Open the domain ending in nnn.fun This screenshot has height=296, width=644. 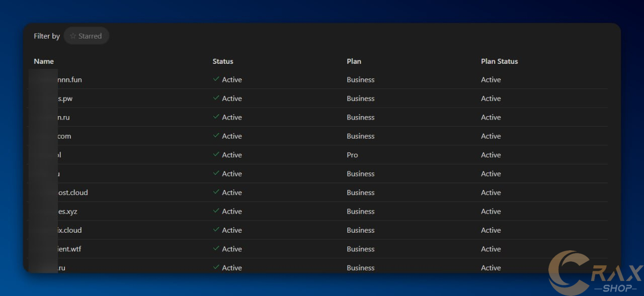coord(69,79)
